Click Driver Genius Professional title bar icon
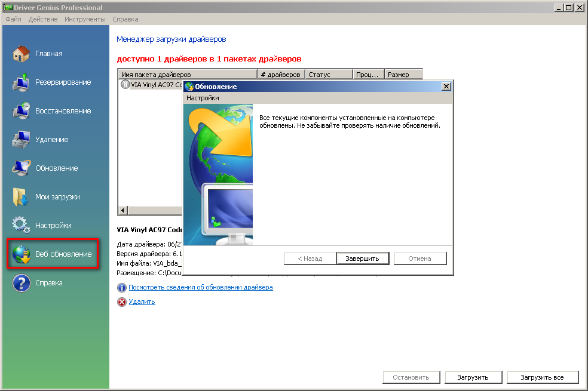The width and height of the screenshot is (588, 391). coord(8,8)
